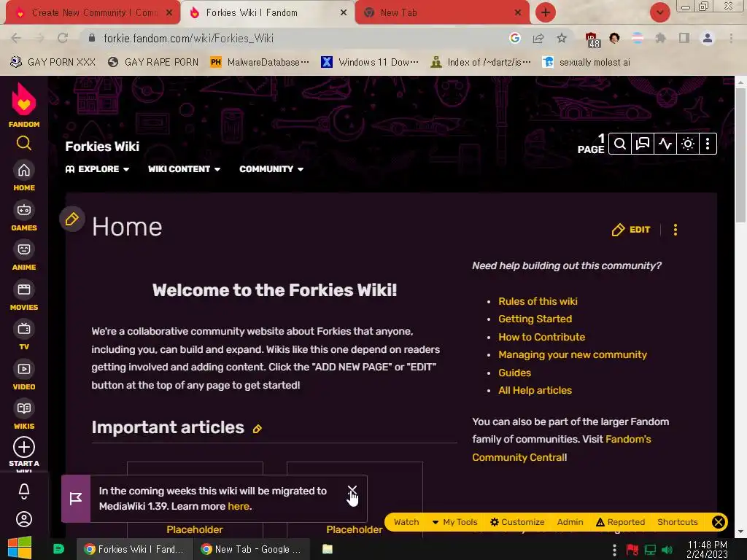This screenshot has height=560, width=747.
Task: Click Watch in bottom toolbar
Action: coord(406,522)
